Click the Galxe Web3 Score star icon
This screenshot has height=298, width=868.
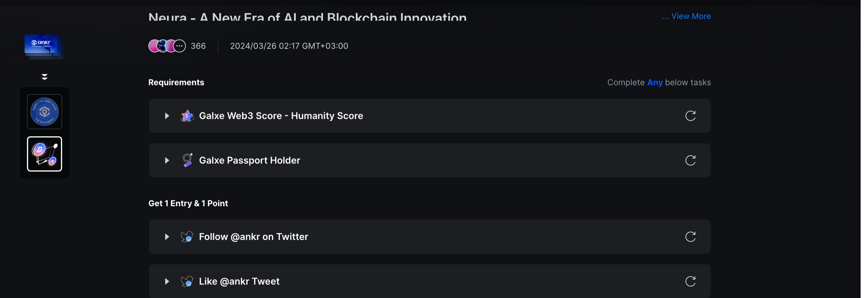(187, 116)
